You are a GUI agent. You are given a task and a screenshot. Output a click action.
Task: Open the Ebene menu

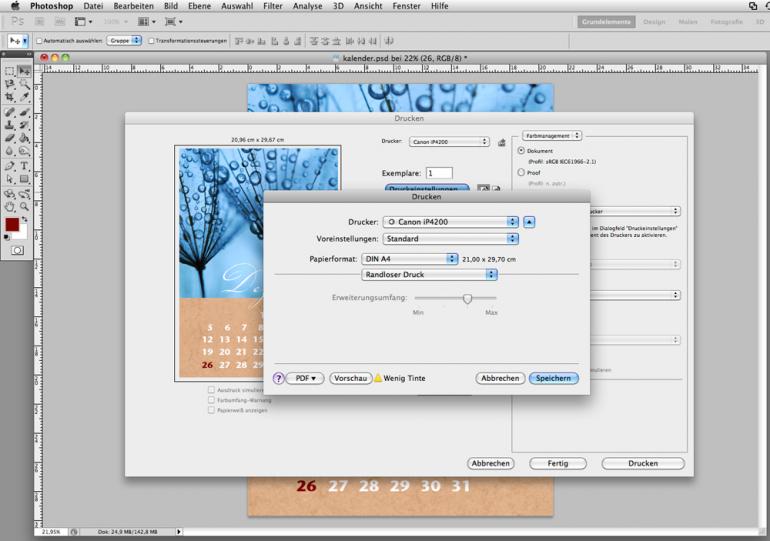coord(199,6)
